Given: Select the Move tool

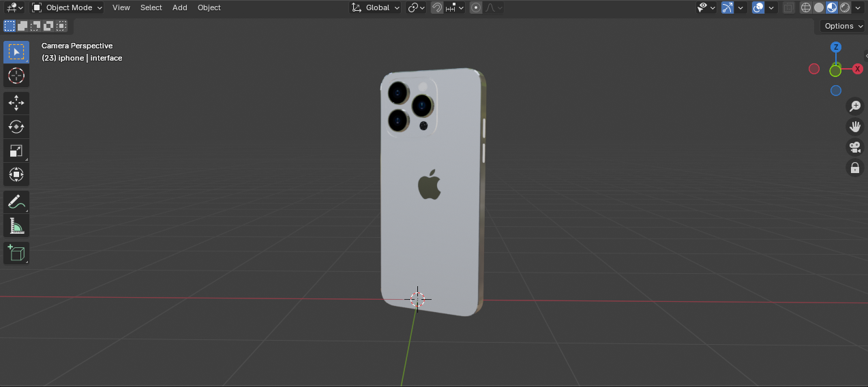Looking at the screenshot, I should 16,104.
